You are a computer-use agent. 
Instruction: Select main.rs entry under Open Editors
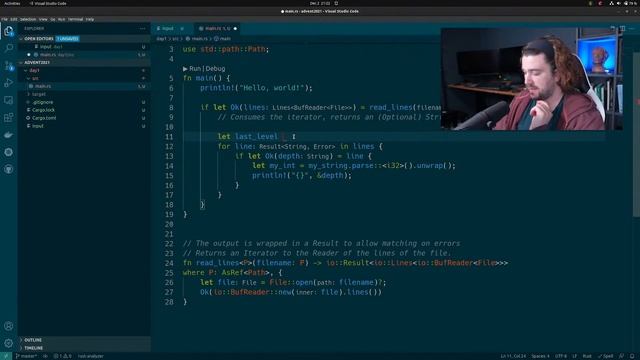point(84,55)
